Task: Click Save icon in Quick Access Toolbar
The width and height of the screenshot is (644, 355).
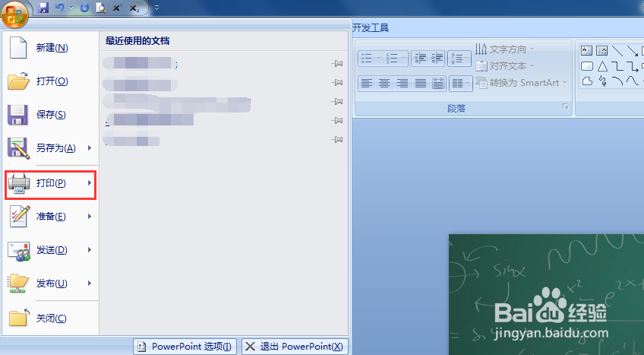Action: (x=43, y=8)
